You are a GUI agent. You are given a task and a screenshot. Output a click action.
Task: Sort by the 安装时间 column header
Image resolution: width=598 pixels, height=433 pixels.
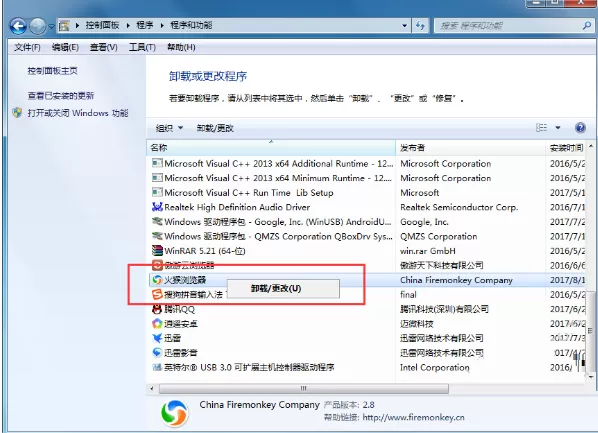point(566,148)
